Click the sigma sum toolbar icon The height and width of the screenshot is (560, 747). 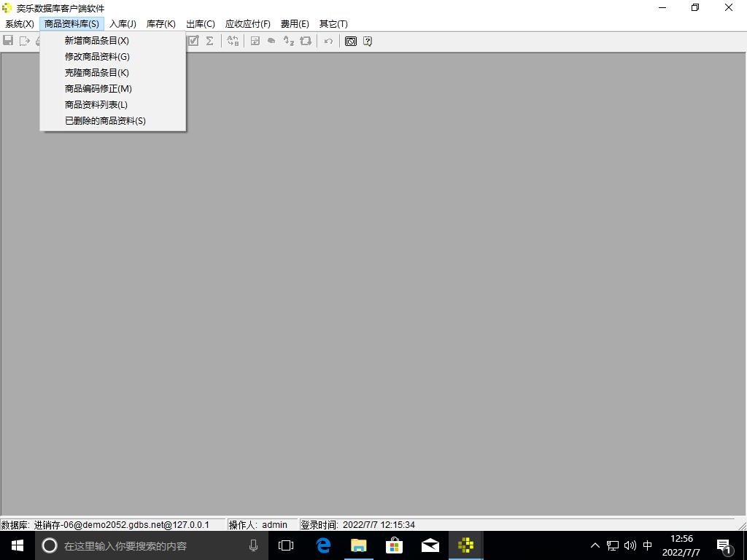(x=209, y=41)
